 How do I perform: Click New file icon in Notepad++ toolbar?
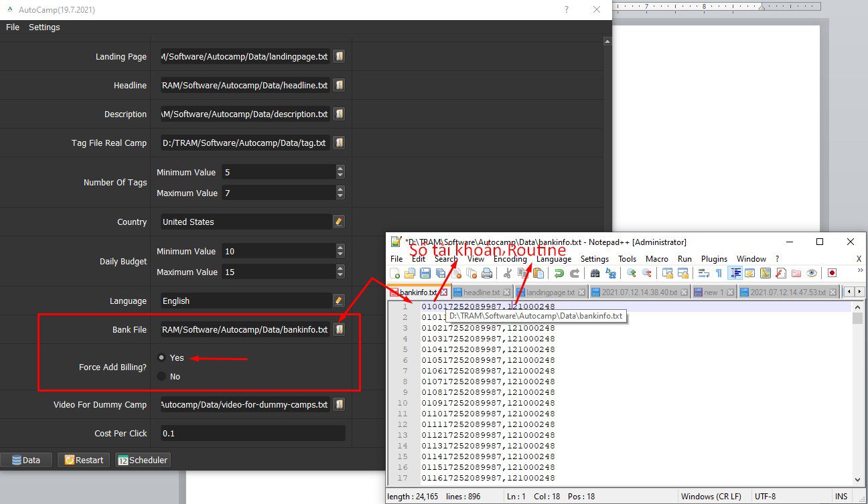tap(395, 273)
